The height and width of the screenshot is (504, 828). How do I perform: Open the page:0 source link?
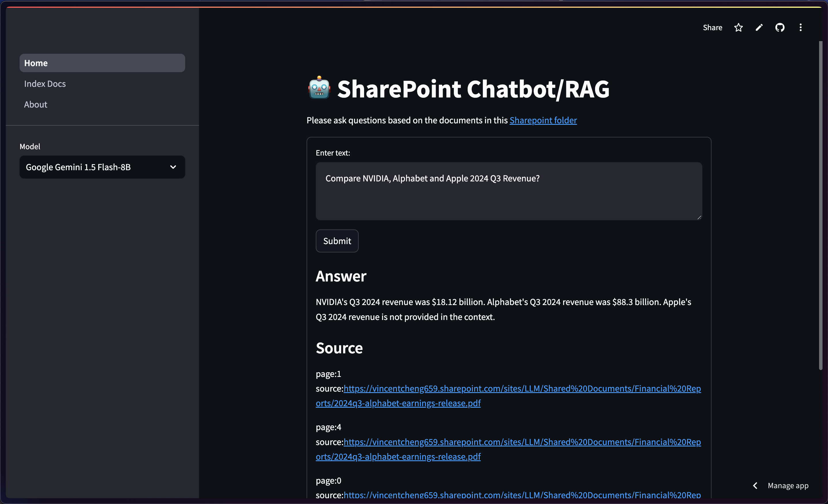coord(522,495)
